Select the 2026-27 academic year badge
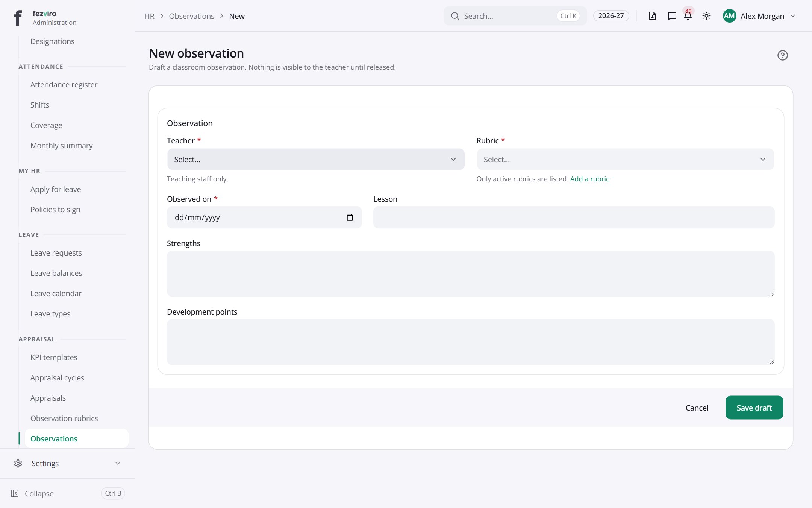812x508 pixels. (x=611, y=16)
